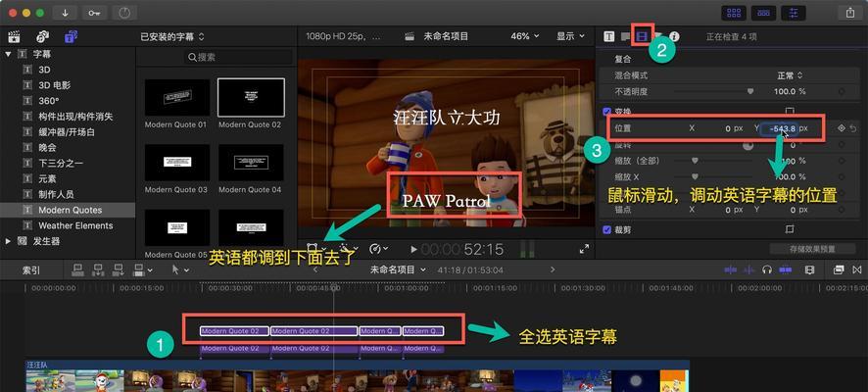Viewport: 868px width, 392px height.
Task: Click the viewer fullscreen expand arrows
Action: [584, 249]
